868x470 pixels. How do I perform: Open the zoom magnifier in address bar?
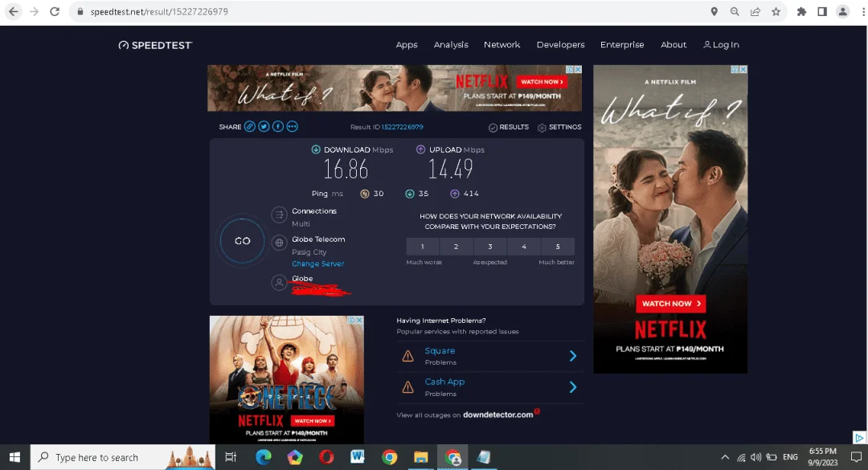click(735, 11)
